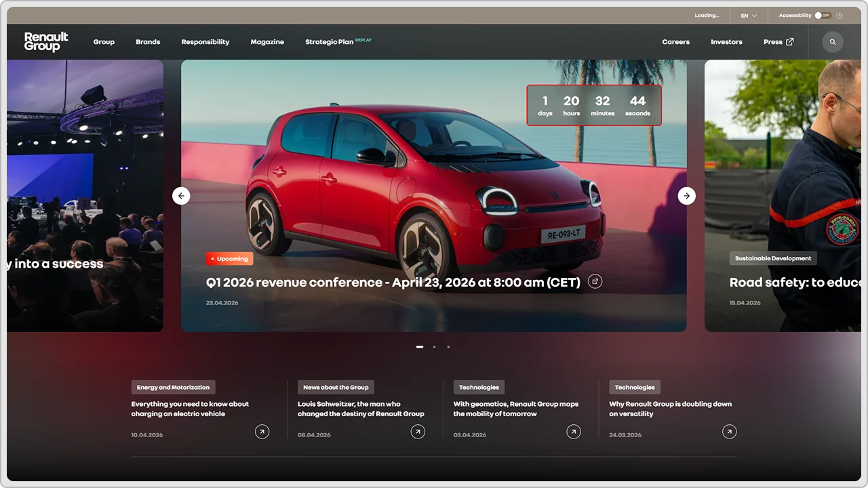The image size is (868, 488).
Task: Open geomatics mobility article title
Action: 516,409
